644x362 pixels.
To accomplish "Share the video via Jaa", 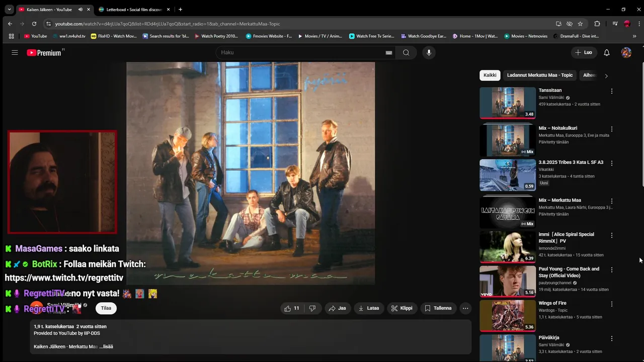I will 337,308.
